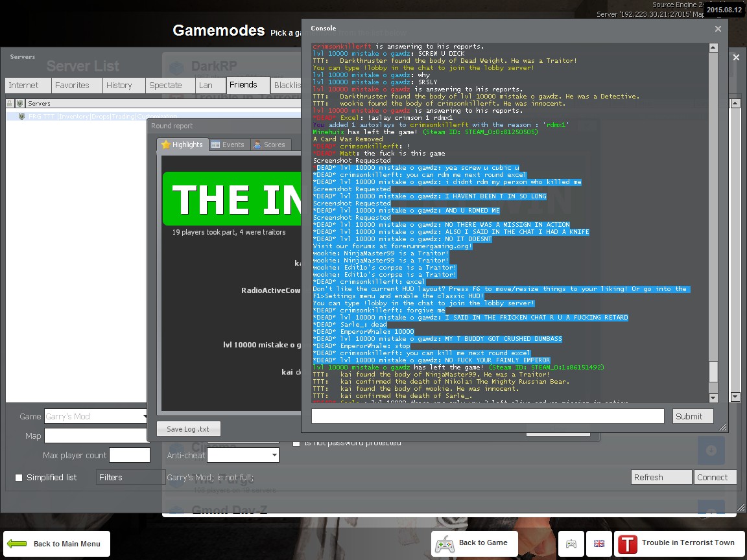747x560 pixels.
Task: Click the Map filter input field
Action: click(97, 436)
